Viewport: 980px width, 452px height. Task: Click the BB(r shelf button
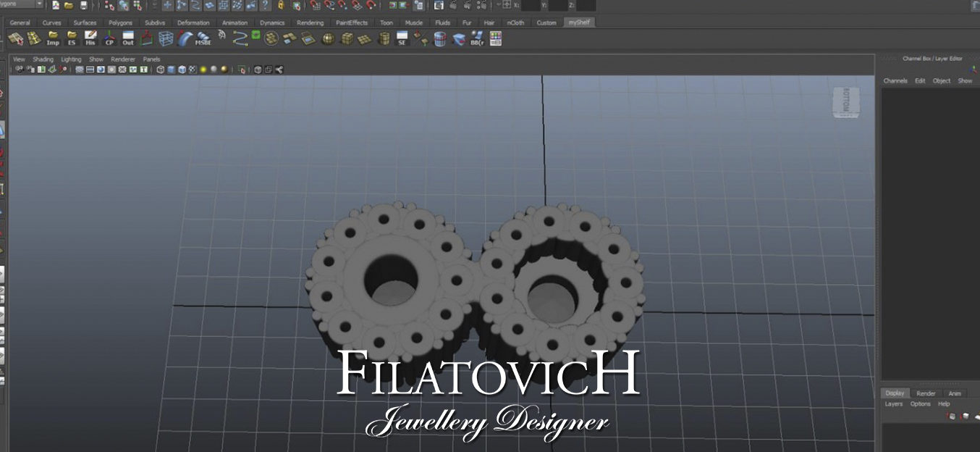pyautogui.click(x=477, y=38)
